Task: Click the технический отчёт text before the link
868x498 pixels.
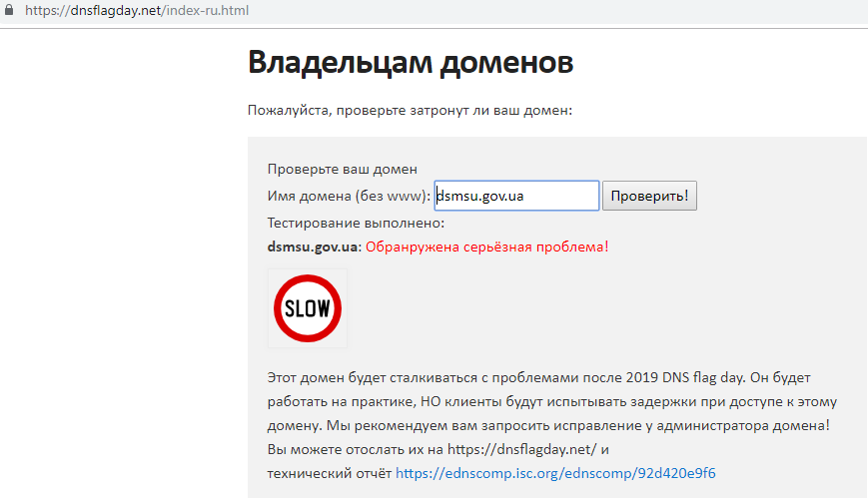Action: 329,472
